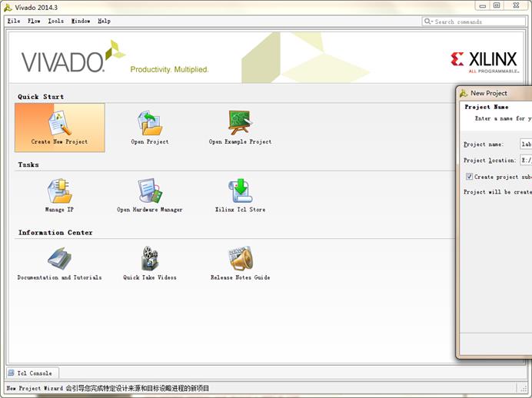Click Xilinx Tcl Store label
The width and height of the screenshot is (532, 398).
click(x=240, y=210)
